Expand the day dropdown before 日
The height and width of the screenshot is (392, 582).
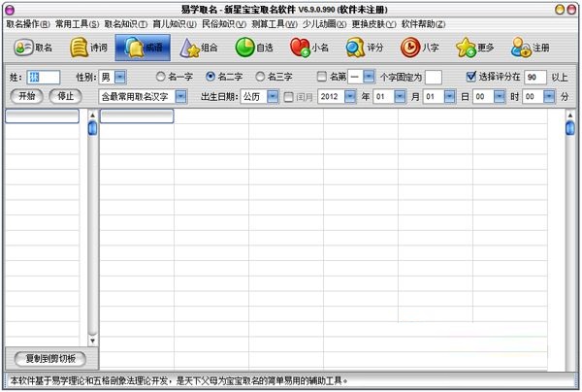[x=449, y=97]
